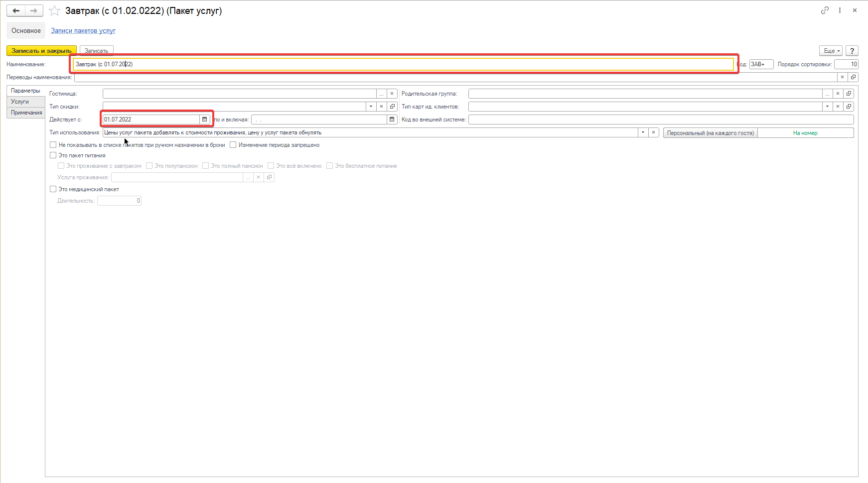Open the Тип скидки item form
The height and width of the screenshot is (483, 868).
click(x=392, y=107)
